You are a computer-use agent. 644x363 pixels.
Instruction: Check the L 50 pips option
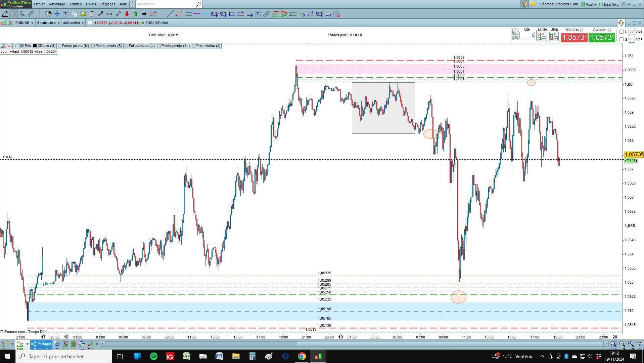tap(622, 32)
